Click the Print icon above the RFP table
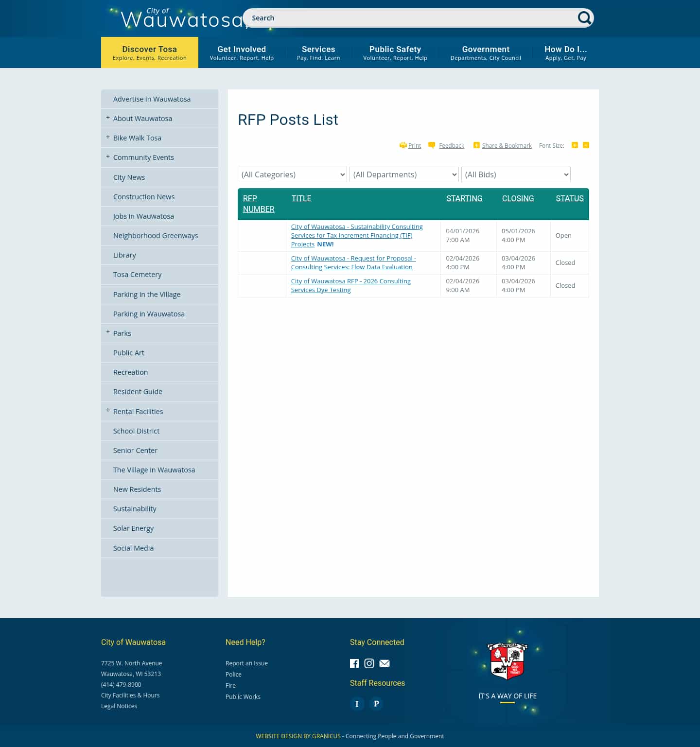This screenshot has width=700, height=747. point(403,145)
